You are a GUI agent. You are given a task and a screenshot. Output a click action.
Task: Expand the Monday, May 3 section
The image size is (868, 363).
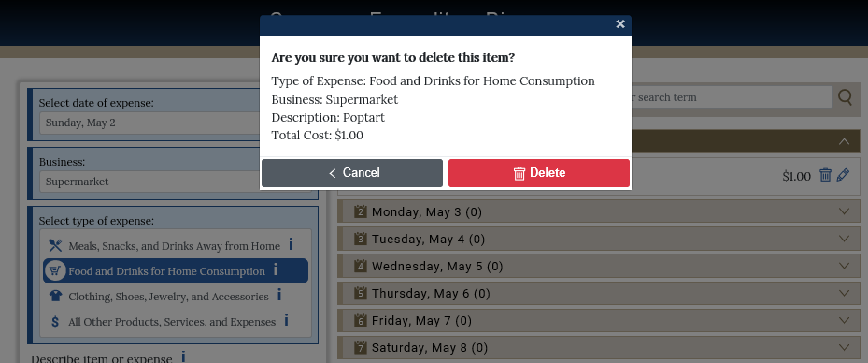pyautogui.click(x=599, y=211)
